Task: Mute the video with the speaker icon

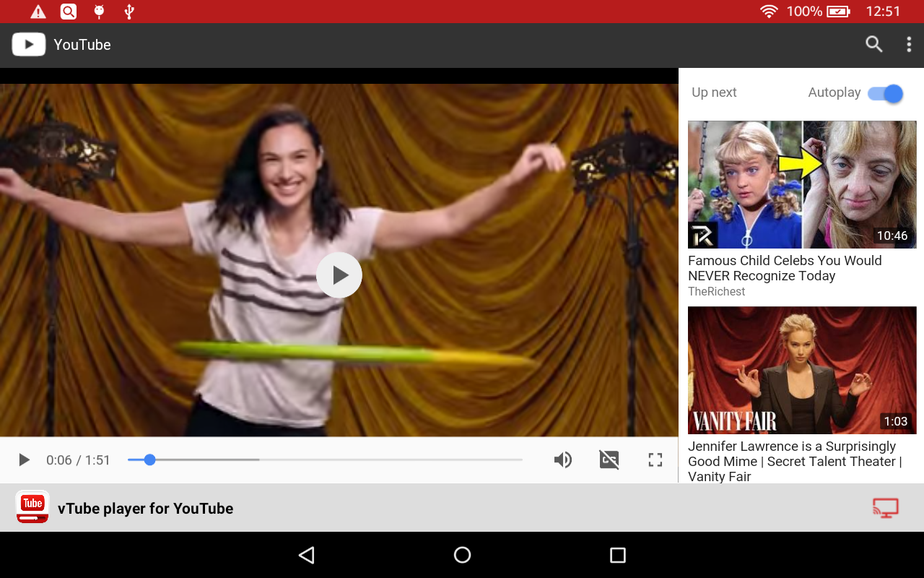Action: [x=563, y=460]
